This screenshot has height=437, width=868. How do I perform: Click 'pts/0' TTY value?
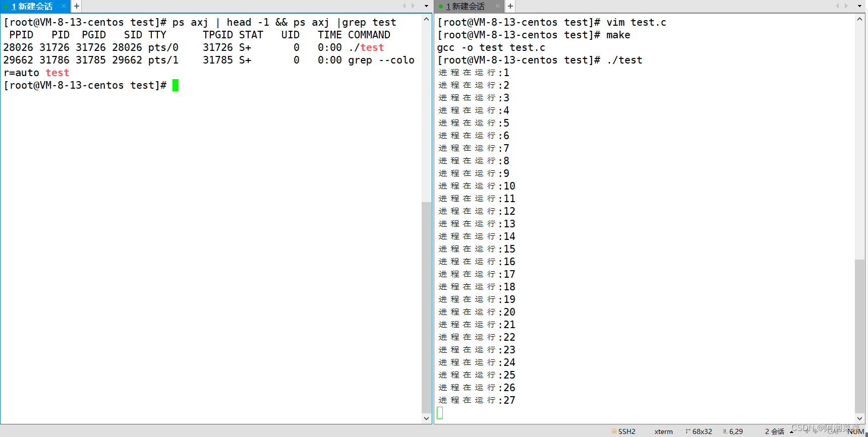point(163,47)
